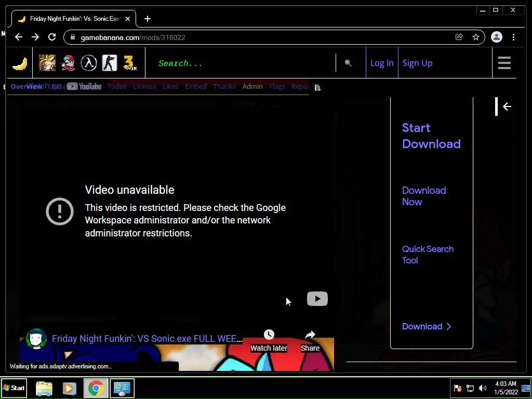
Task: Reload the current page
Action: click(x=52, y=37)
